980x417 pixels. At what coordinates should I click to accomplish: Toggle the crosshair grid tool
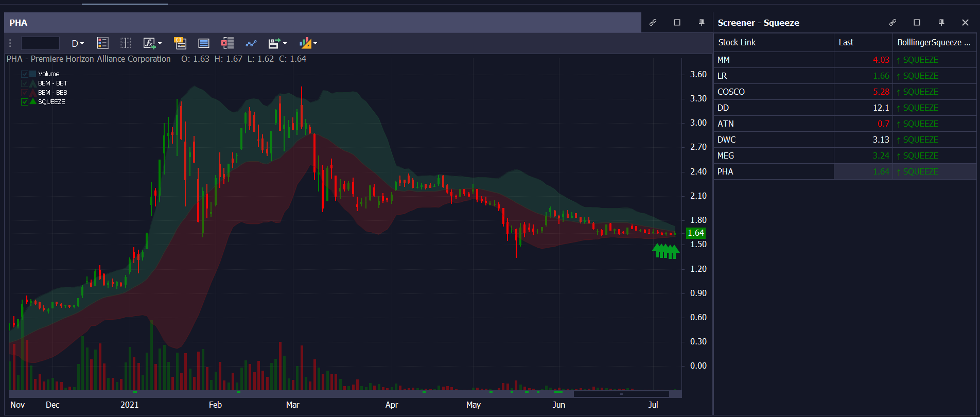click(x=126, y=43)
